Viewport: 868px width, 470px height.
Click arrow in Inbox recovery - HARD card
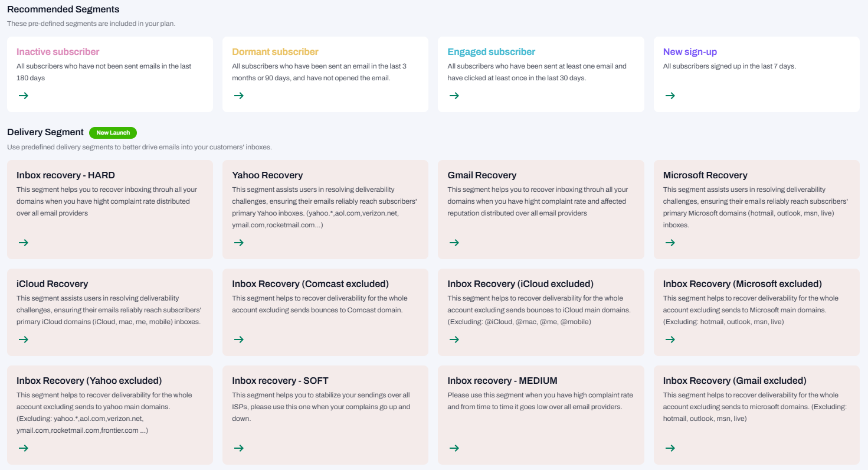click(23, 243)
